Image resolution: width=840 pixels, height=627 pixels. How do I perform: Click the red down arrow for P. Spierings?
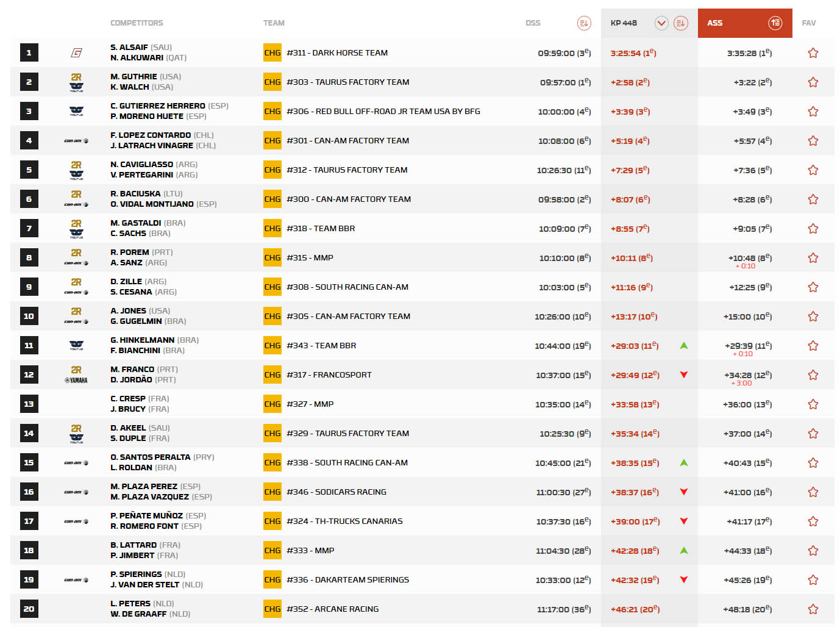[683, 580]
